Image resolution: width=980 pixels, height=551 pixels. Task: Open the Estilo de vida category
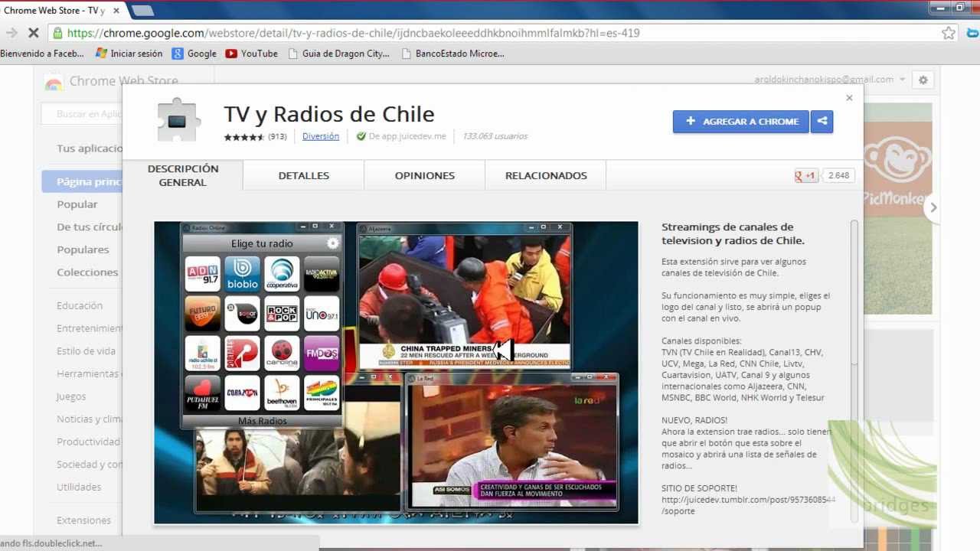[x=86, y=351]
